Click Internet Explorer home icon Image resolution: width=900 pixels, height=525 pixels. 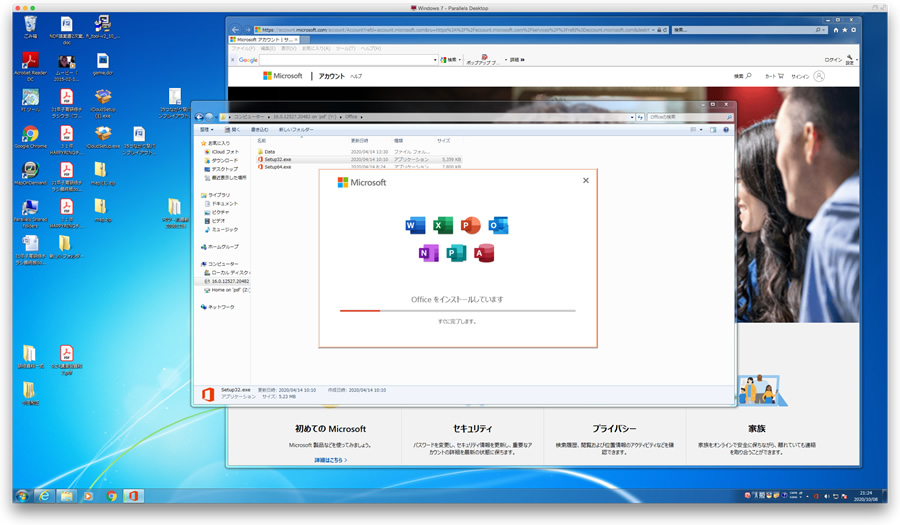(x=836, y=30)
